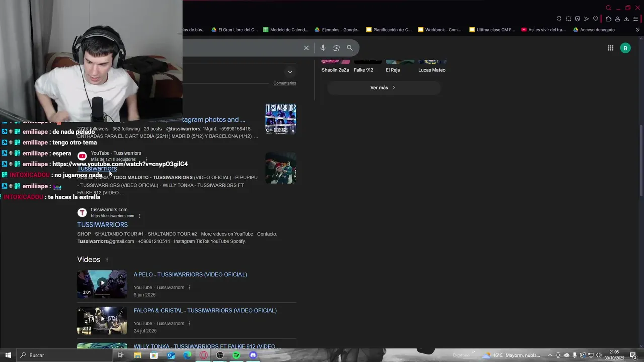Image resolution: width=644 pixels, height=362 pixels.
Task: Open the Shaolin ZaZa artist link
Action: [x=335, y=70]
